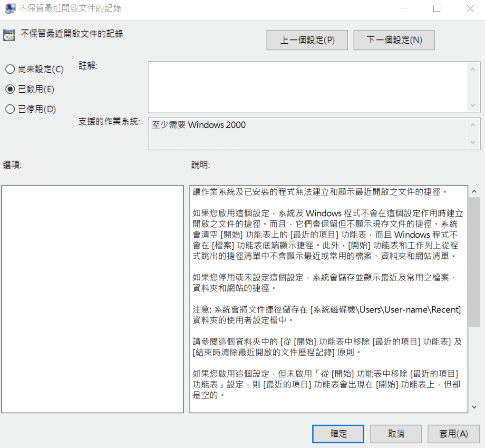This screenshot has height=448, width=485.
Task: Click the 說明 pane scroll up arrow
Action: pos(474,192)
